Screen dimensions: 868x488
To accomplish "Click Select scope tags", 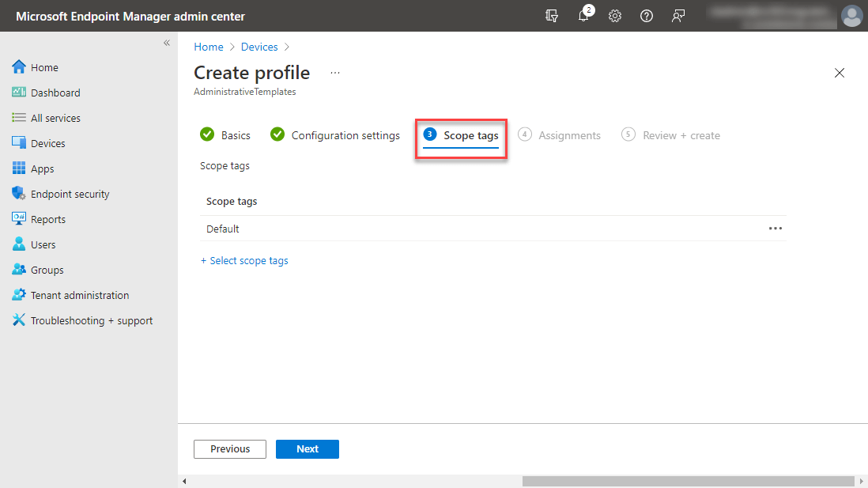I will pyautogui.click(x=244, y=260).
